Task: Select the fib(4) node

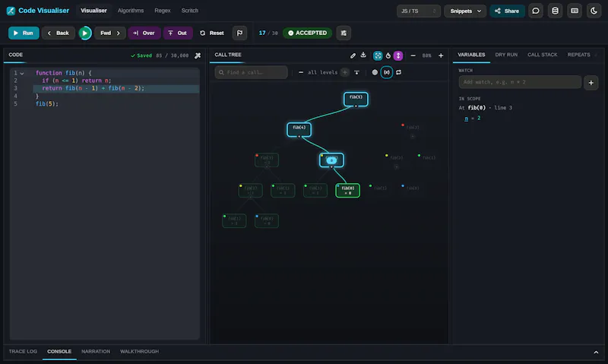Action: pos(299,129)
